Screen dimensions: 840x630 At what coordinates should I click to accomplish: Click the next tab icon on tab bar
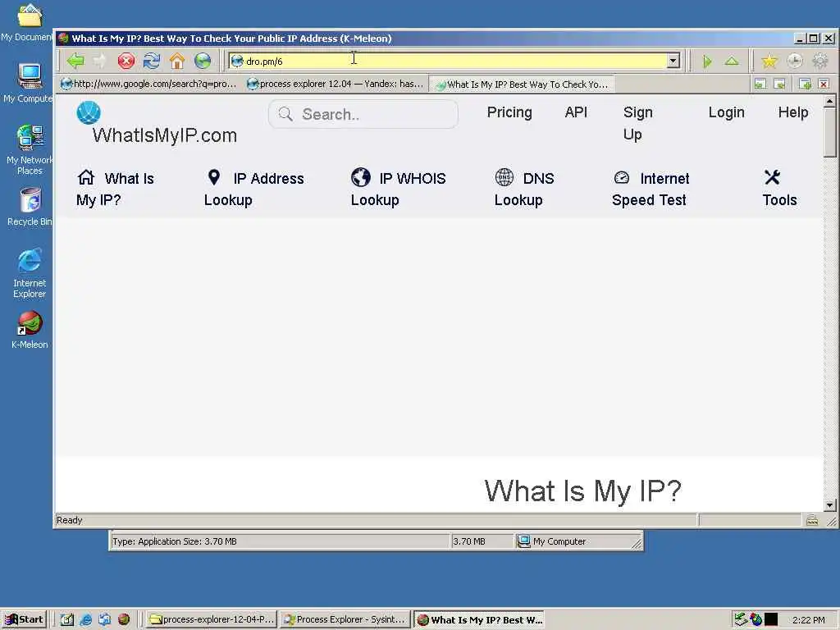pos(780,84)
